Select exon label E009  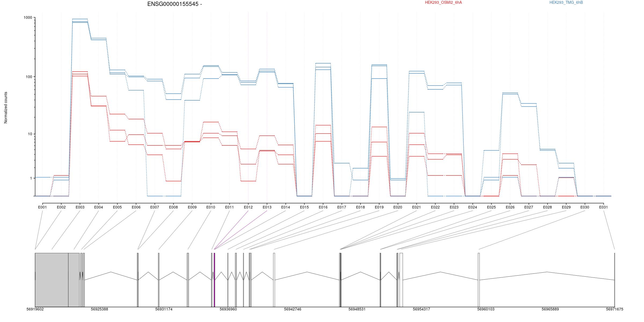[192, 207]
